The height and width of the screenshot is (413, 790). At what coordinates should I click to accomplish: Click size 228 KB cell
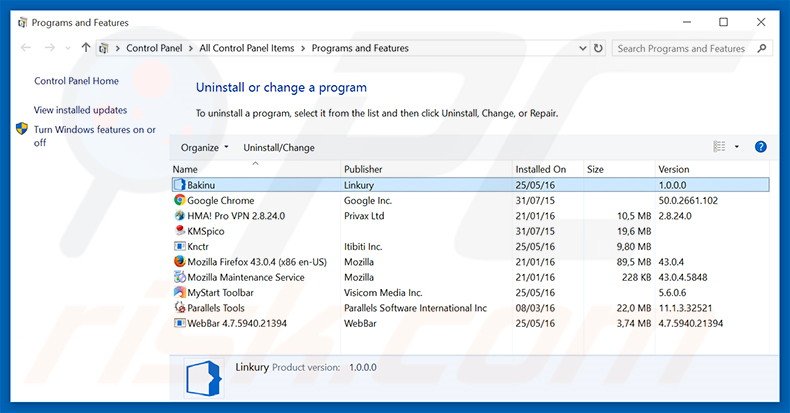(x=636, y=277)
